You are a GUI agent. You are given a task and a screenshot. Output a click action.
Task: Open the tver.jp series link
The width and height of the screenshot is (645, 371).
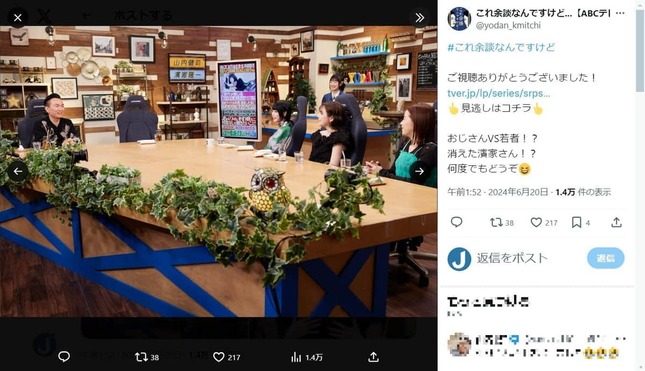pos(499,93)
